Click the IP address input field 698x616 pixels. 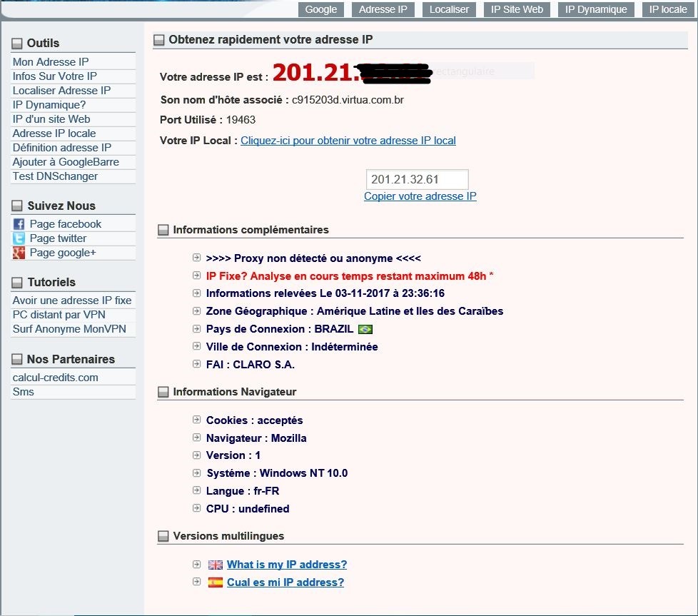tap(416, 178)
